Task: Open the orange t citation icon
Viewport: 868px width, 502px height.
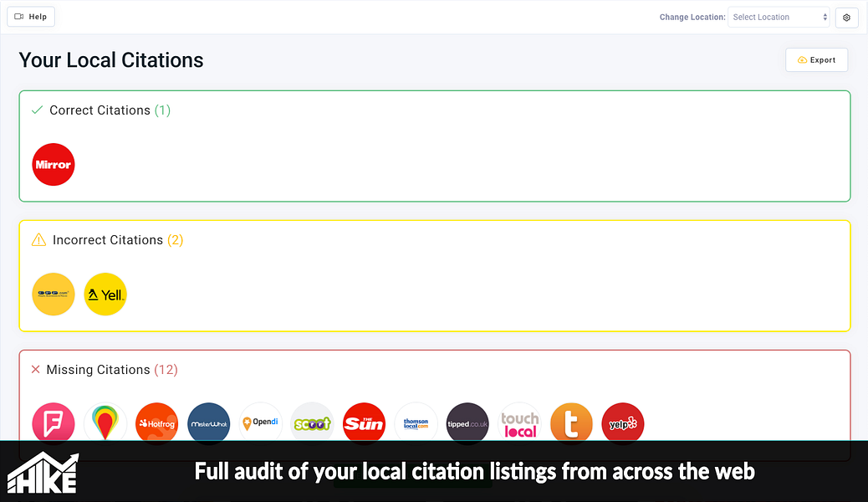Action: coord(571,423)
